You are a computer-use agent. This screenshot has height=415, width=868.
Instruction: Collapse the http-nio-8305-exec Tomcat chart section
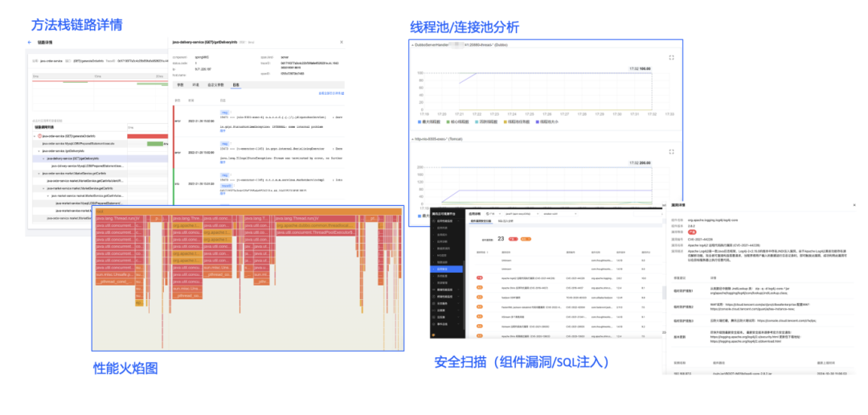(412, 138)
